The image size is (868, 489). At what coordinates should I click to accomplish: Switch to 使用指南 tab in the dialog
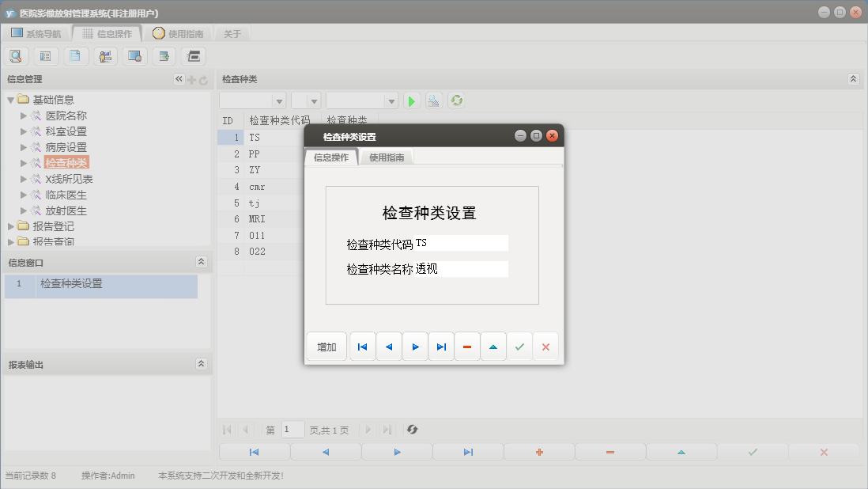pos(387,157)
